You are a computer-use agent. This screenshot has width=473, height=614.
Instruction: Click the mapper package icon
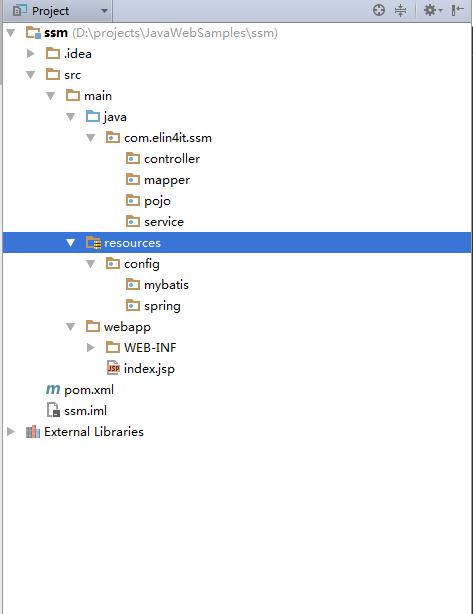point(133,179)
